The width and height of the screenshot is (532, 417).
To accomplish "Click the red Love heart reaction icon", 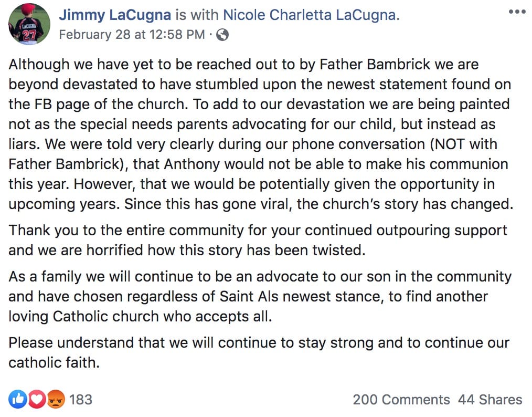I will pos(37,399).
